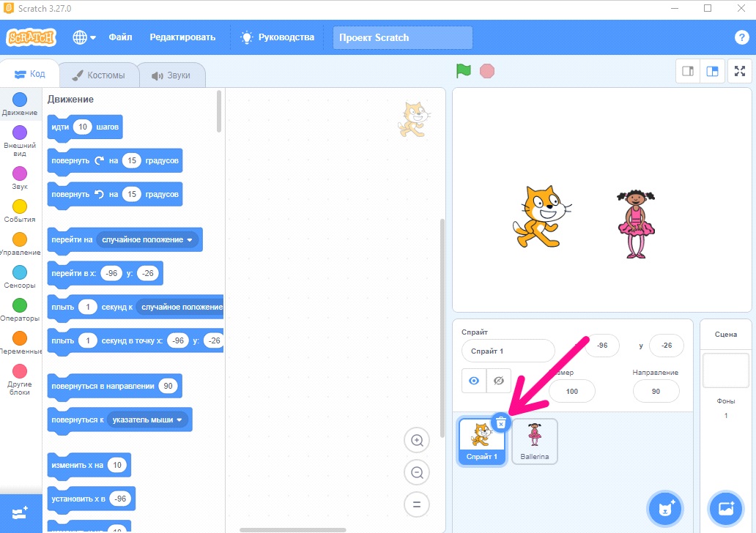Click the workspace vertical scrollbar
756x533 pixels.
[x=442, y=328]
